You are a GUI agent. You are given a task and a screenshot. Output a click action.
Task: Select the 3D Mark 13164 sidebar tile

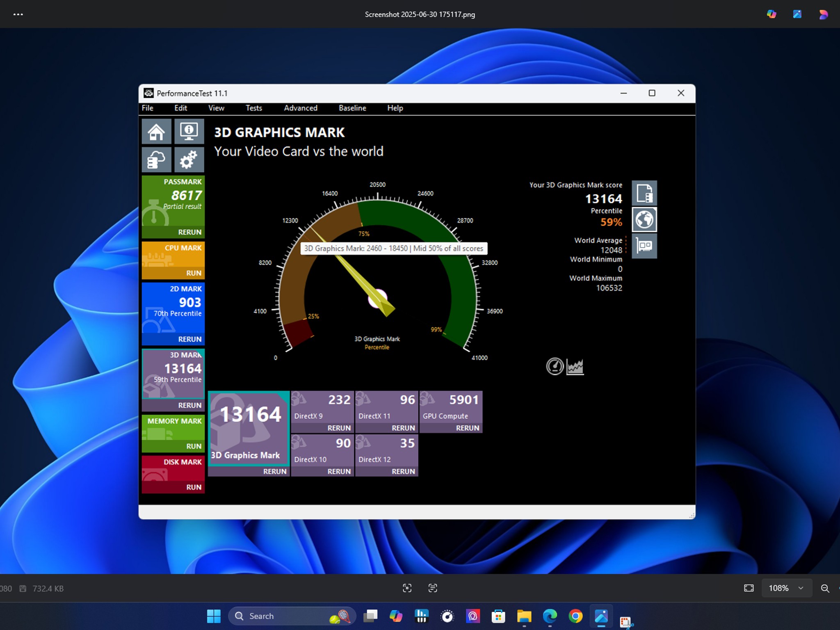point(173,374)
